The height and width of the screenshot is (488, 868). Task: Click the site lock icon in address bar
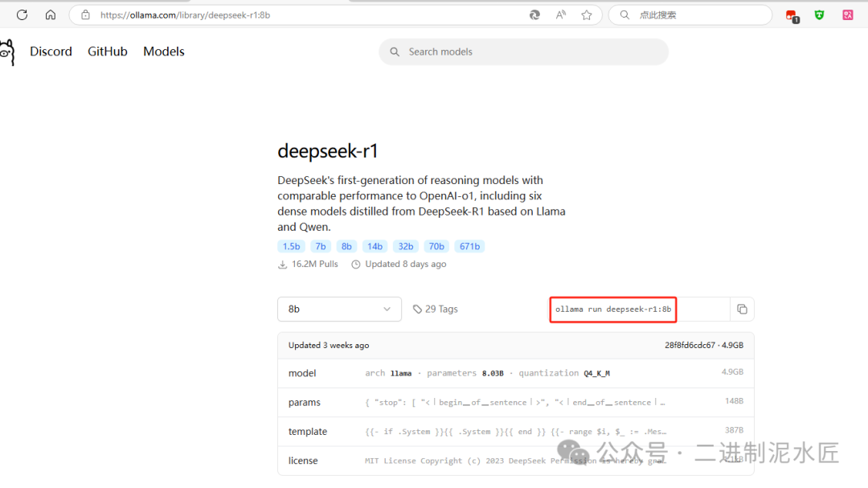85,15
